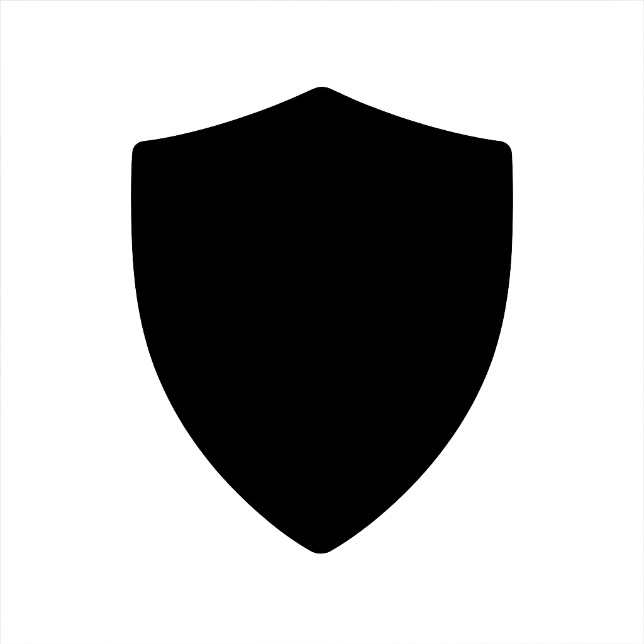Click the black shield icon
This screenshot has width=644, height=644.
click(x=321, y=320)
